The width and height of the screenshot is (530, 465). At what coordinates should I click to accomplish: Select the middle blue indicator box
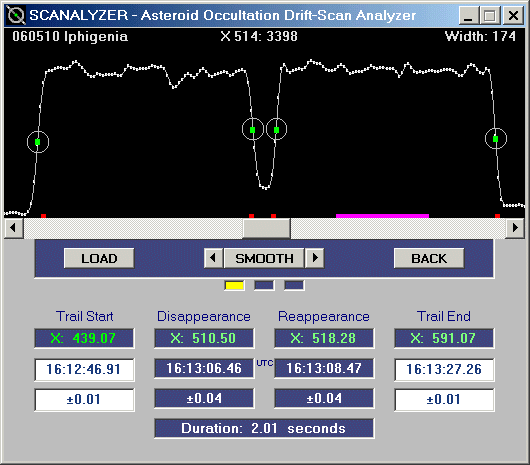264,286
